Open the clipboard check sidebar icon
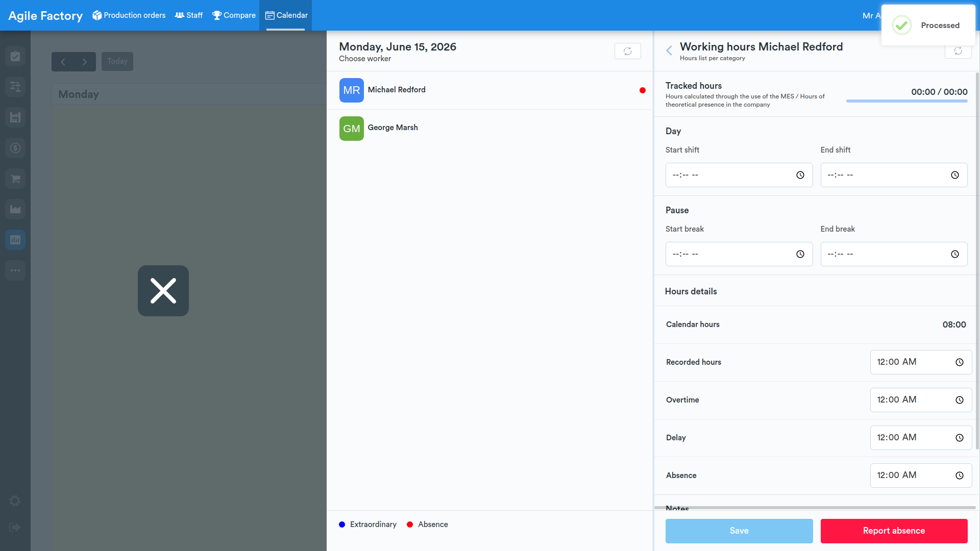 [15, 56]
